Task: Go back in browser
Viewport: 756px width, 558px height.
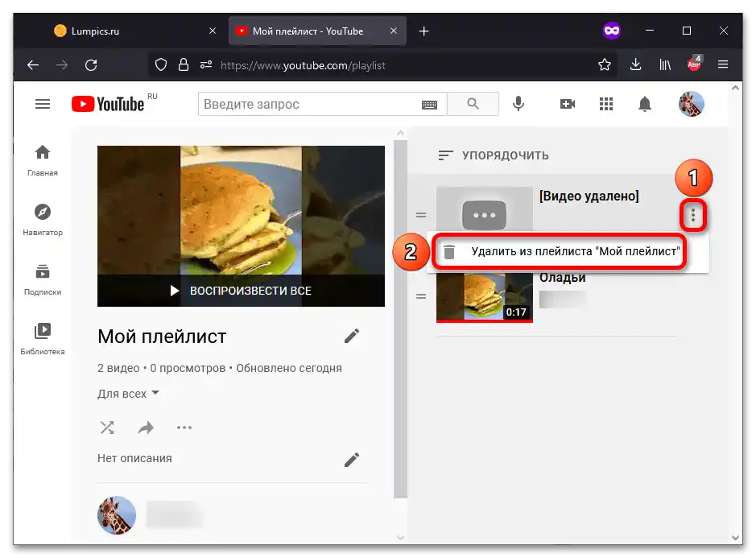Action: (33, 64)
